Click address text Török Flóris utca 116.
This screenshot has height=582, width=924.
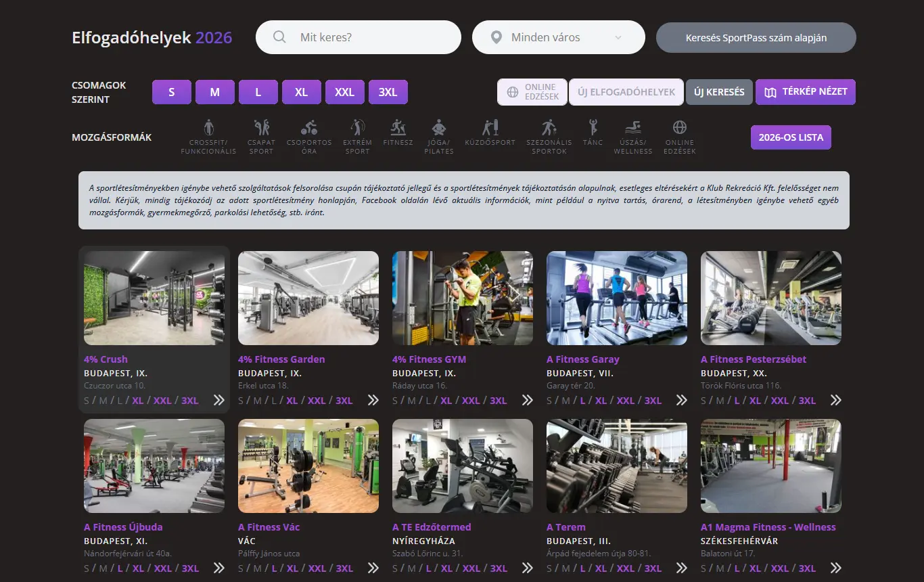(x=741, y=386)
